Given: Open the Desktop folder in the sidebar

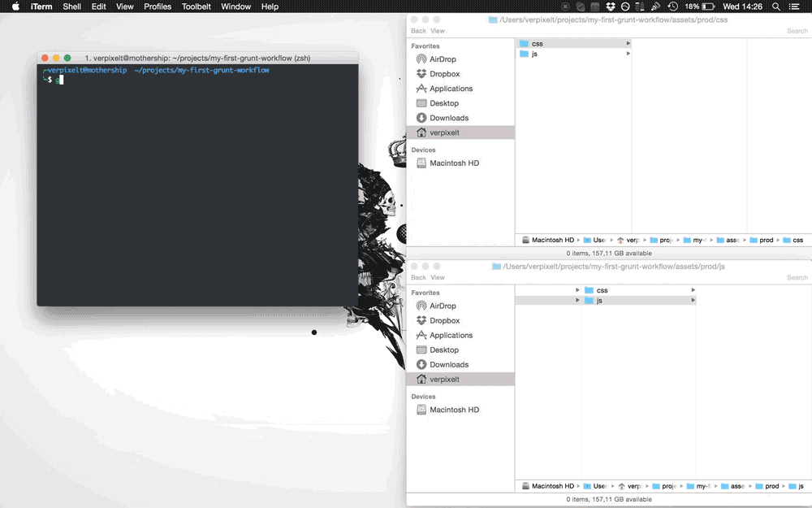Looking at the screenshot, I should pos(446,102).
